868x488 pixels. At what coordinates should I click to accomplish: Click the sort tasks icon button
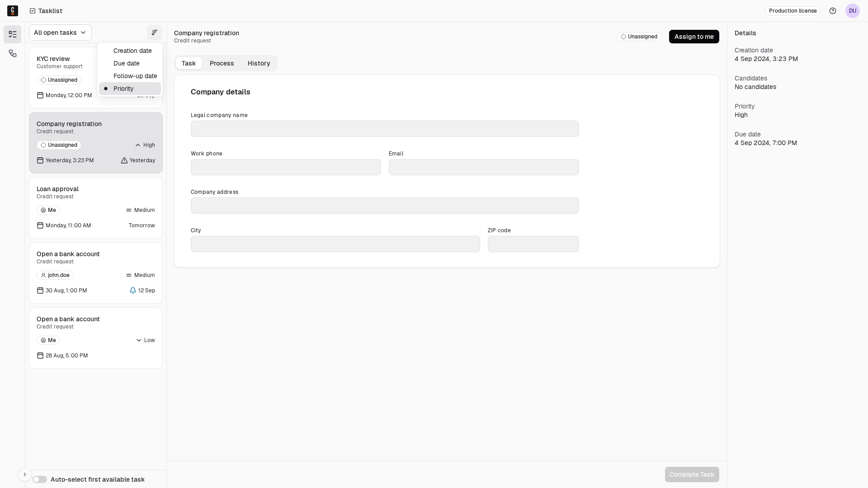(x=155, y=33)
